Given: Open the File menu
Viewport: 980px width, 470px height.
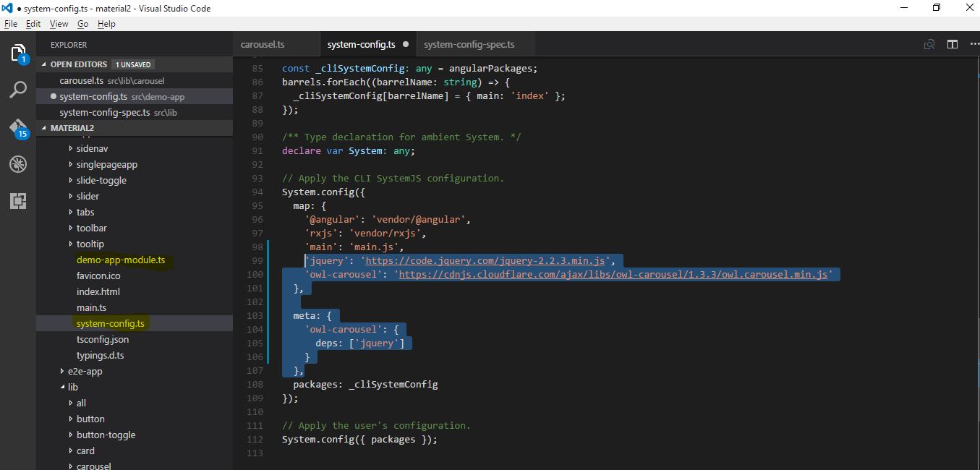Looking at the screenshot, I should pos(11,24).
